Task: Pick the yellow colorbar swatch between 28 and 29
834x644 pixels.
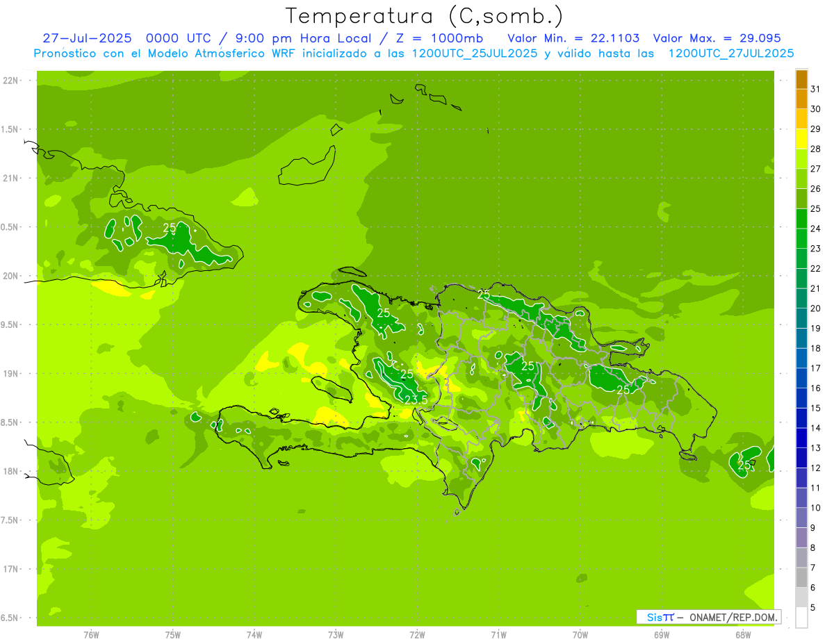Action: pos(801,138)
